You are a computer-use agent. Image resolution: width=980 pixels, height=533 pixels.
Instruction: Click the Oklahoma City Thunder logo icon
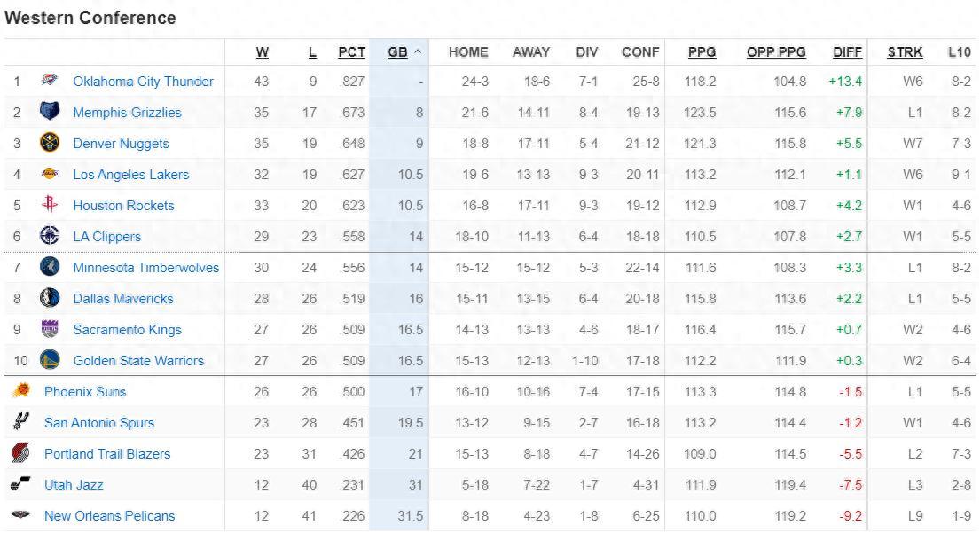[x=50, y=82]
